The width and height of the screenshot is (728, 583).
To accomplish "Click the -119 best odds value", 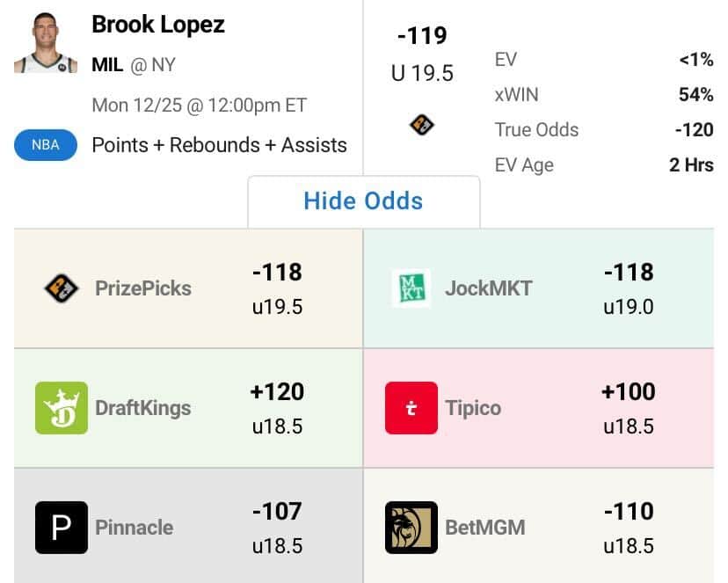I will [422, 36].
